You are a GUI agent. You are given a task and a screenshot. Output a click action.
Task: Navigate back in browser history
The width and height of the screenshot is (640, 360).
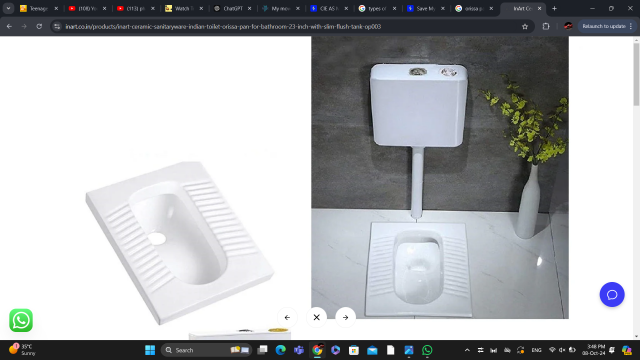click(x=9, y=27)
